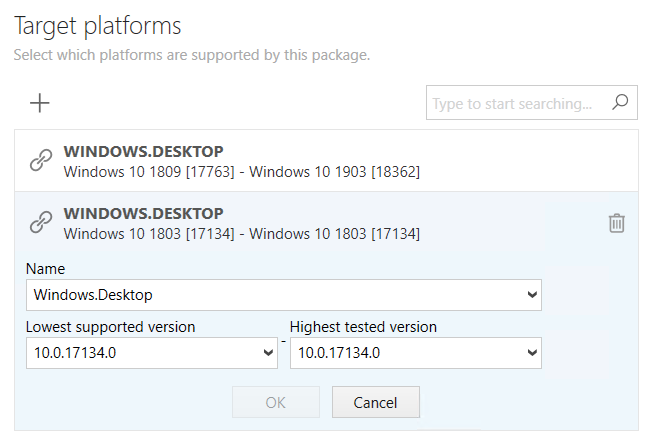Open the Highest tested version dropdown
Image resolution: width=655 pixels, height=442 pixels.
click(x=416, y=353)
